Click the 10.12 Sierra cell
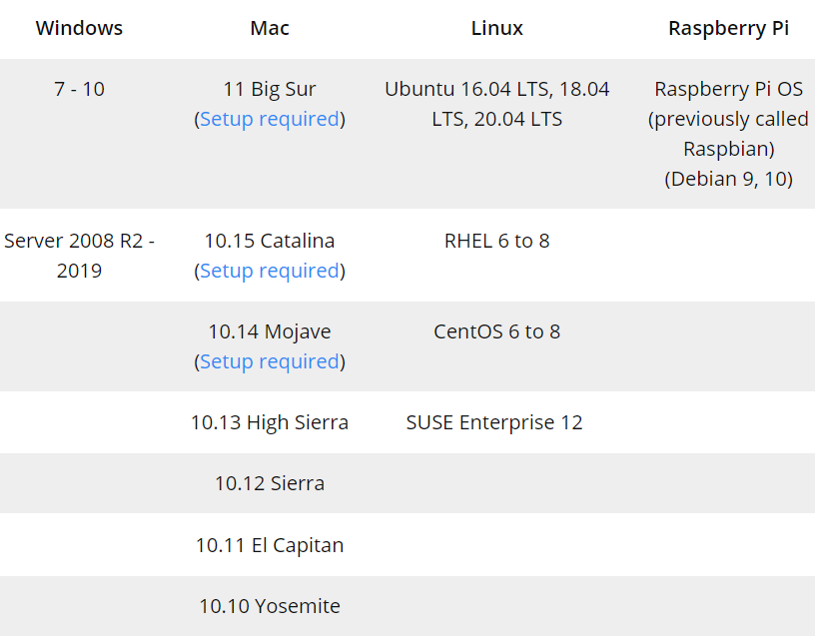Screen dimensions: 815x644 tap(270, 483)
